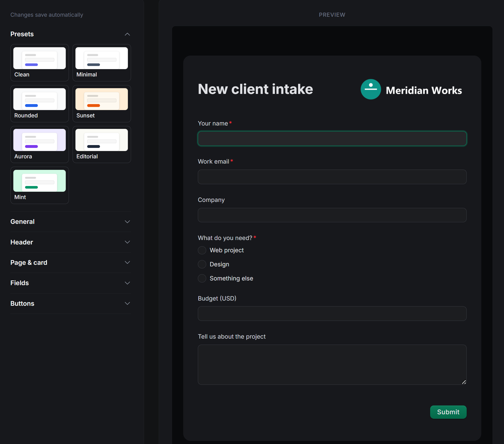Focus the Work email input field
Viewport: 504px width, 444px height.
point(332,177)
